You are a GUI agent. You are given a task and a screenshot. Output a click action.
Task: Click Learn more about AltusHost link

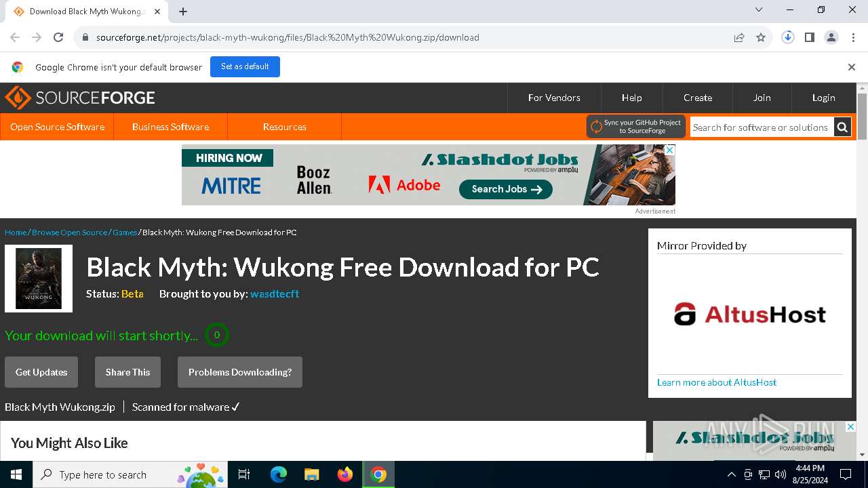tap(717, 382)
